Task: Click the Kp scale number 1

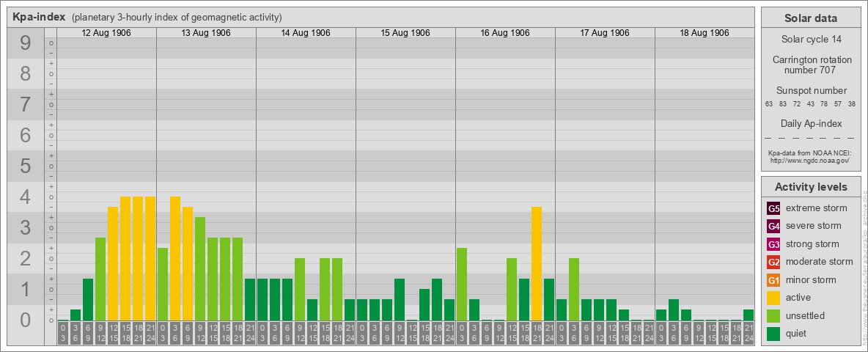Action: point(26,290)
